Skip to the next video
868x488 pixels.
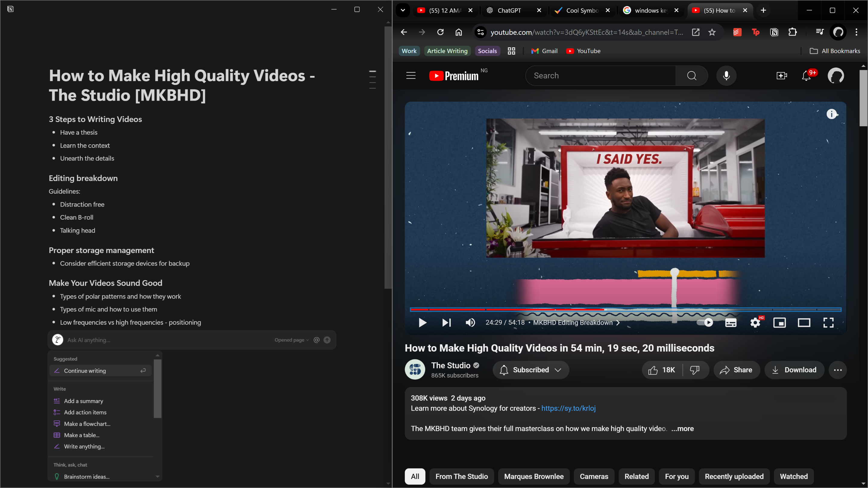[x=446, y=323]
